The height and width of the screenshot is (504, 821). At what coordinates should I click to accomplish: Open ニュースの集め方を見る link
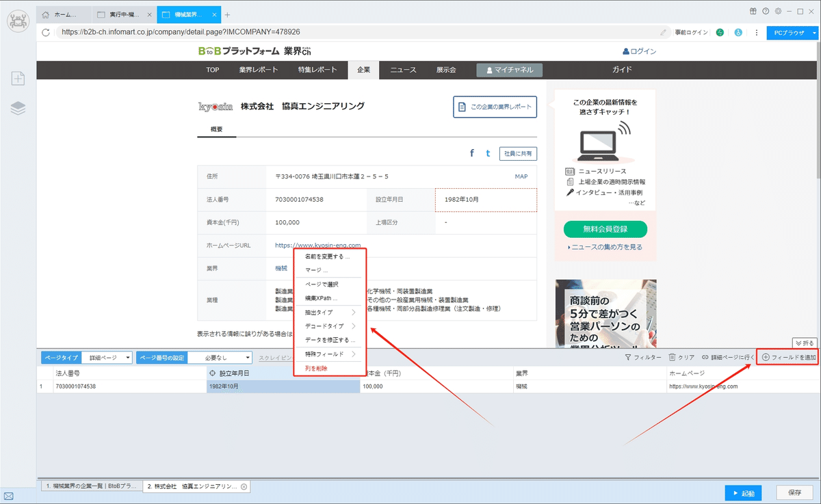point(605,248)
